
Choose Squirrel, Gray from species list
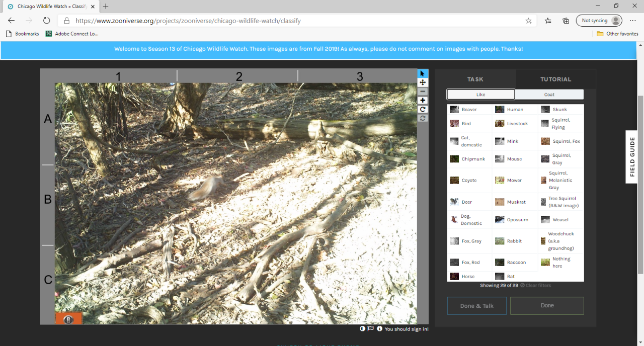(x=560, y=159)
